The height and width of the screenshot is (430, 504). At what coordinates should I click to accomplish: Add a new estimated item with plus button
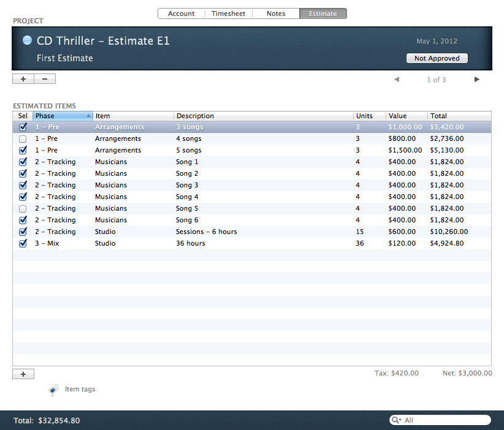(23, 374)
